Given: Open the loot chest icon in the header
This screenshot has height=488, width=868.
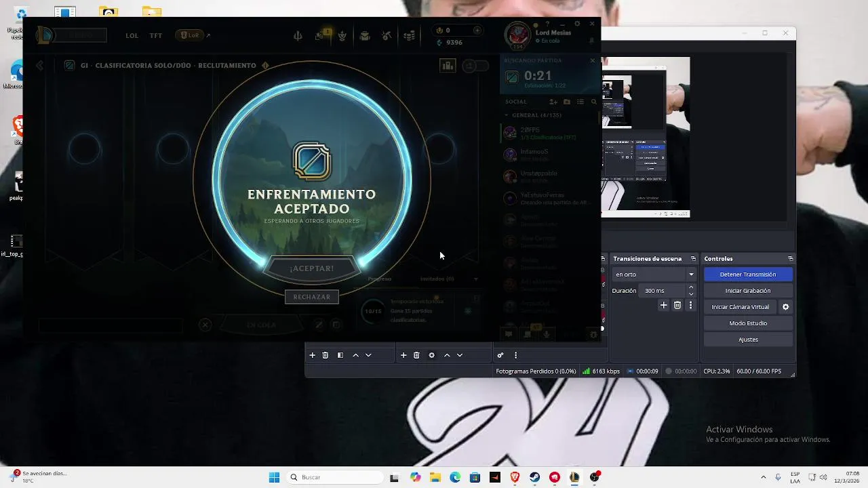Looking at the screenshot, I should [x=365, y=36].
